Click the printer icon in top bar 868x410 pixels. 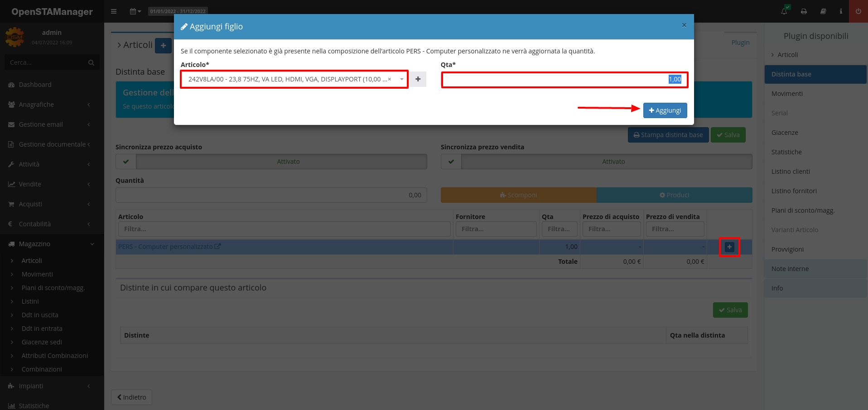point(804,11)
